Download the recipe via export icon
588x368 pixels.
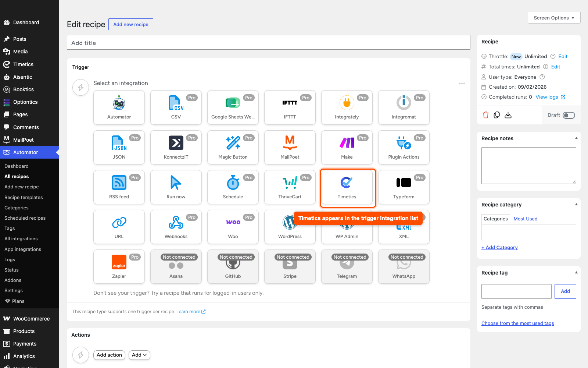(508, 115)
